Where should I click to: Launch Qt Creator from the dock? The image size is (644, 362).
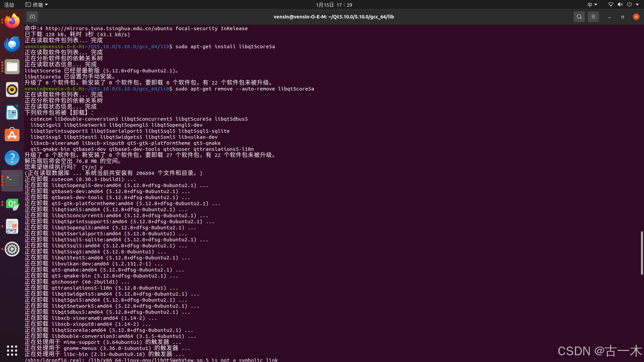(12, 204)
